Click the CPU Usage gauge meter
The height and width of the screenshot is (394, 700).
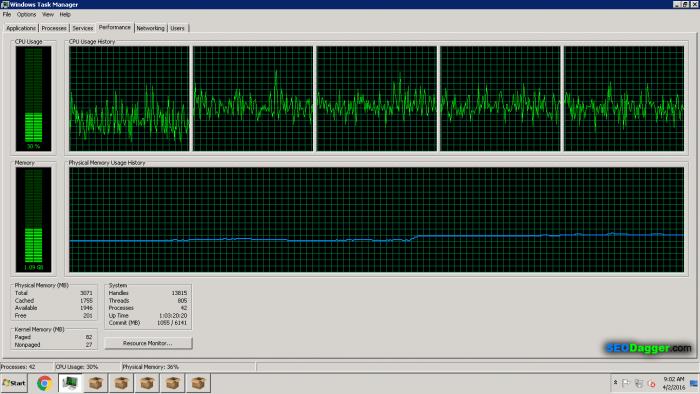33,99
